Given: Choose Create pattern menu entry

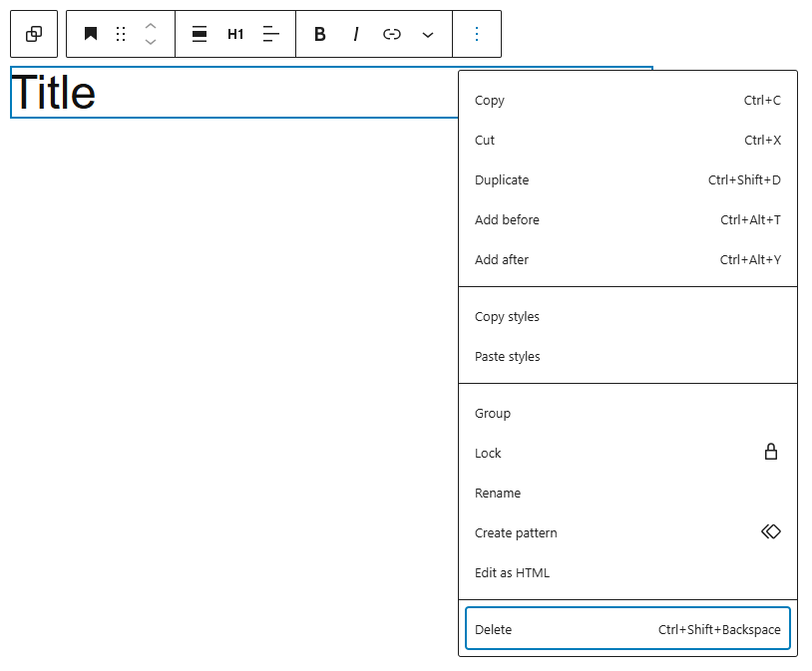Looking at the screenshot, I should [627, 533].
